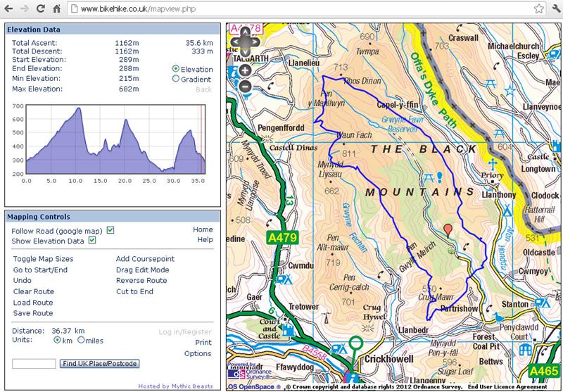The width and height of the screenshot is (563, 392).
Task: Click Toggle Map Sizes
Action: (x=43, y=259)
